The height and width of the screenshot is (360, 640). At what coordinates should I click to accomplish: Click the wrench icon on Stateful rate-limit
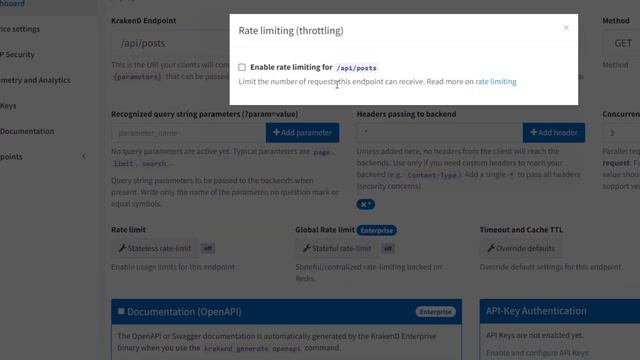(x=307, y=248)
